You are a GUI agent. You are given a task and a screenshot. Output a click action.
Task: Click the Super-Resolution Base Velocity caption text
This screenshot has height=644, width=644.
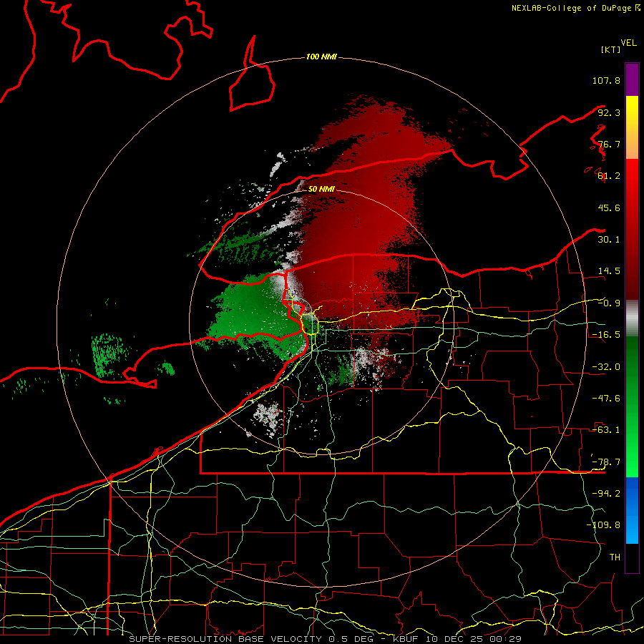tap(326, 639)
